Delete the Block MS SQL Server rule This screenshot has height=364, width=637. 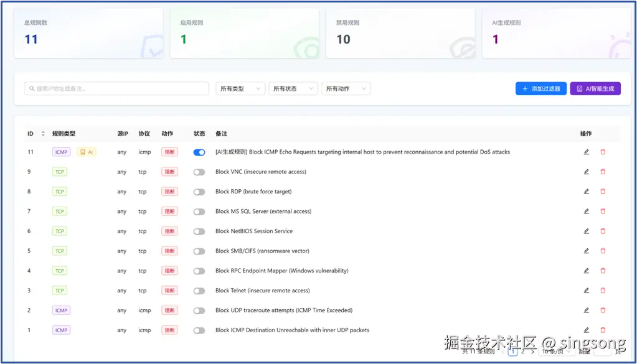click(603, 211)
